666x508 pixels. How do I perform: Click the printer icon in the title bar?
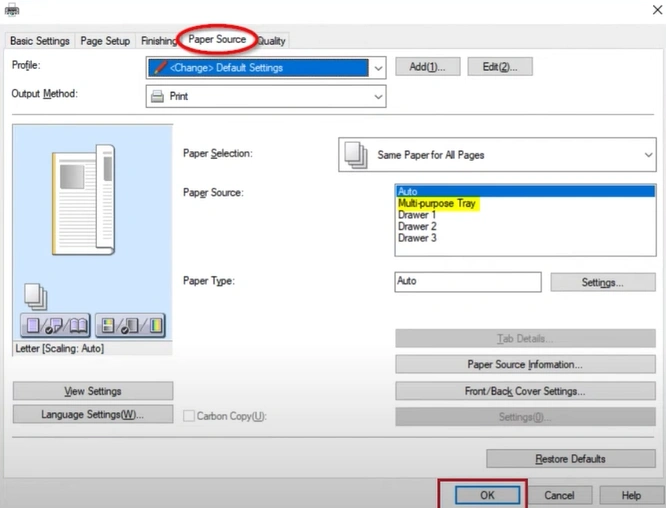click(12, 9)
